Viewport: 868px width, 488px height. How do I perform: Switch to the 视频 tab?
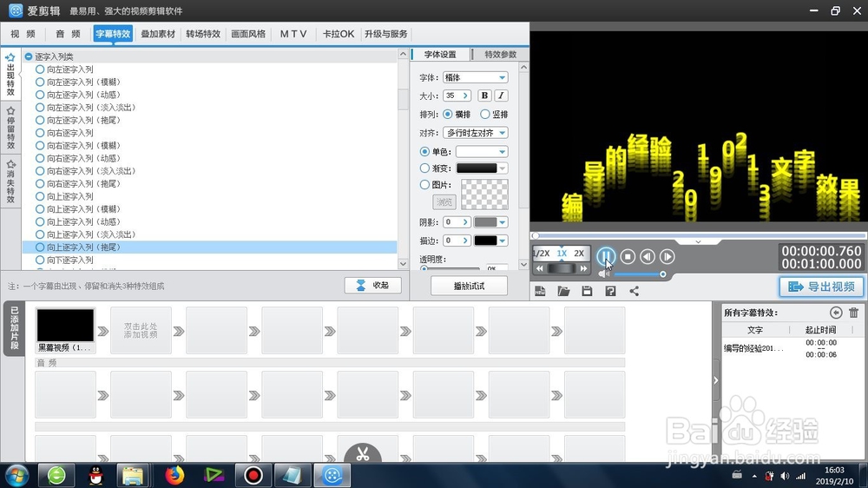pos(23,34)
